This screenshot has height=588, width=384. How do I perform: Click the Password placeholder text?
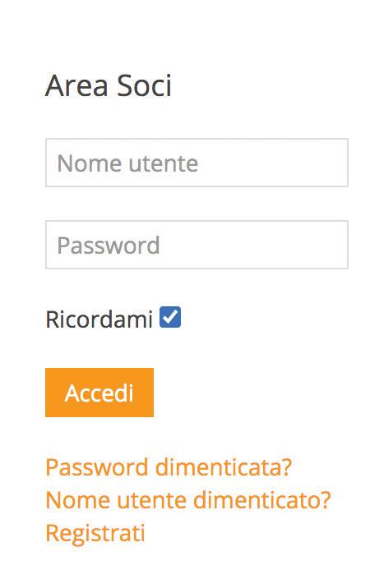[x=109, y=246]
